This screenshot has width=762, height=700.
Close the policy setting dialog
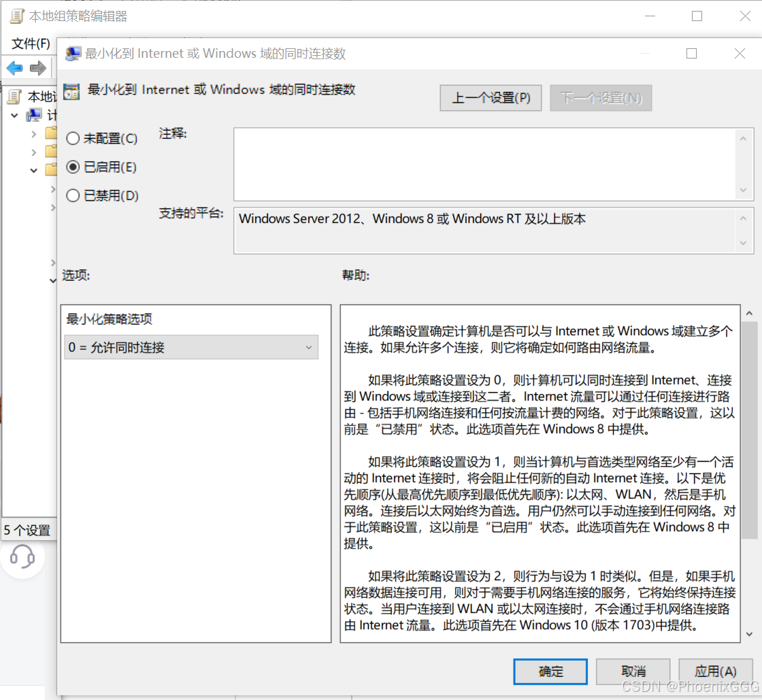[740, 54]
